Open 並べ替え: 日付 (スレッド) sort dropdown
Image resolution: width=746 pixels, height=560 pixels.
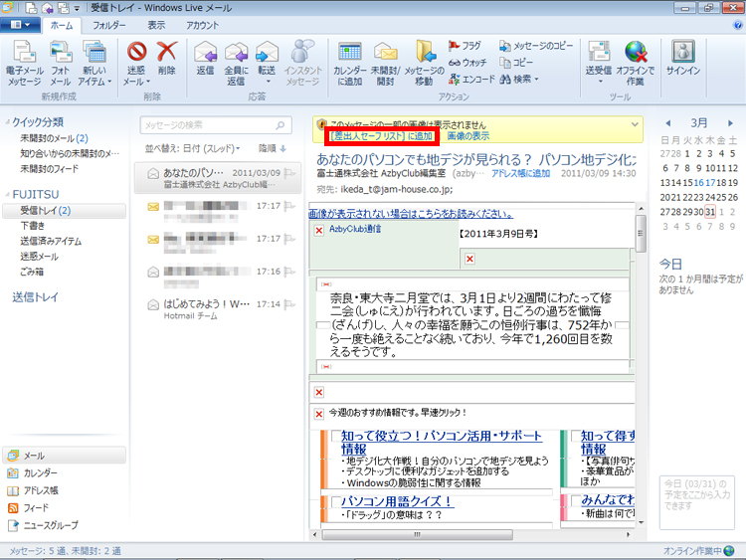click(x=193, y=148)
